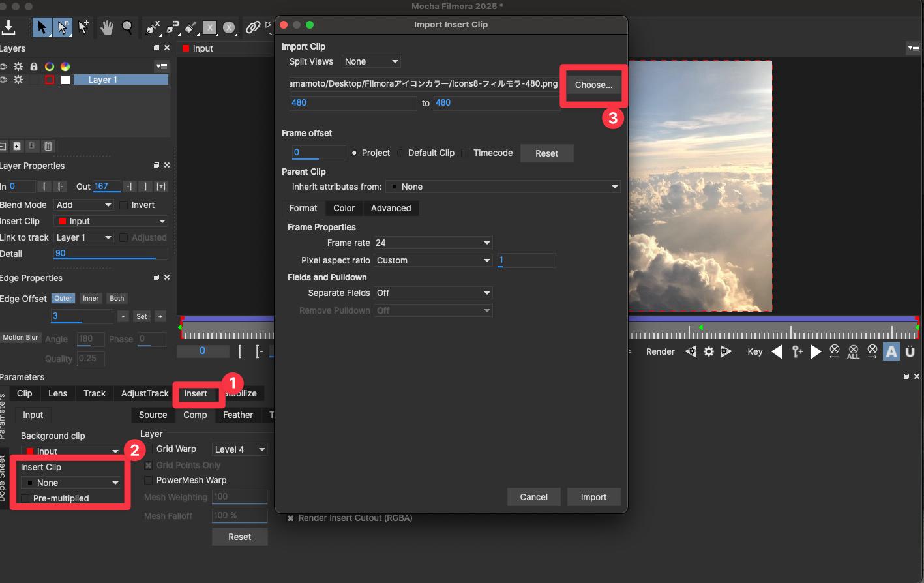This screenshot has height=583, width=924.
Task: Enable the Pre-multiplied checkbox
Action: click(x=25, y=498)
